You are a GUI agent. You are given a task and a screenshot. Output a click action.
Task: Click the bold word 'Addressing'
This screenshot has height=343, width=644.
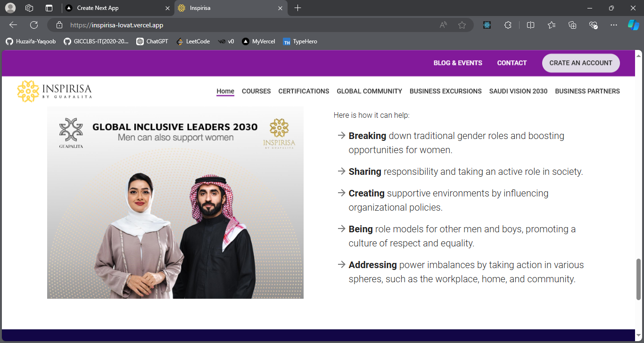[373, 265]
